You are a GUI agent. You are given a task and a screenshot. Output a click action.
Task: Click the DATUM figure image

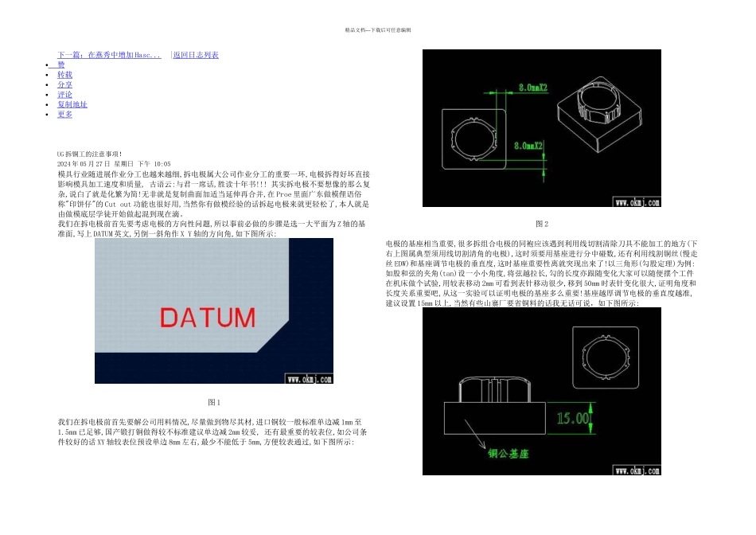(213, 310)
